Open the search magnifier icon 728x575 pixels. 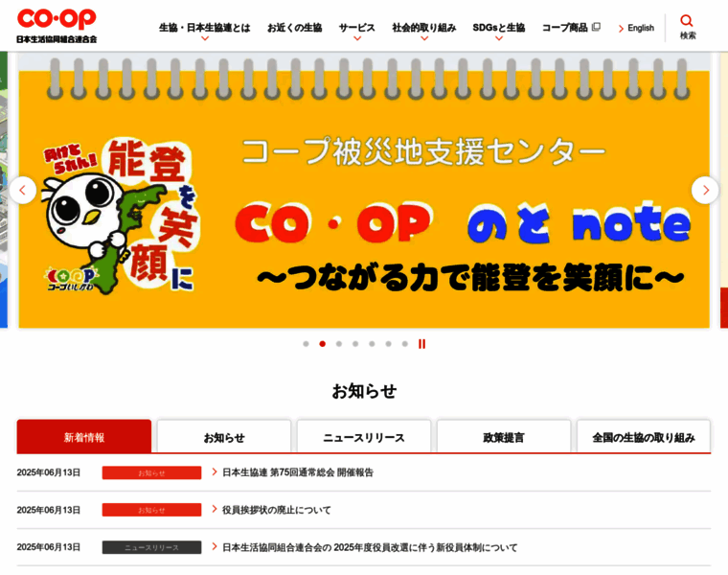click(x=687, y=21)
